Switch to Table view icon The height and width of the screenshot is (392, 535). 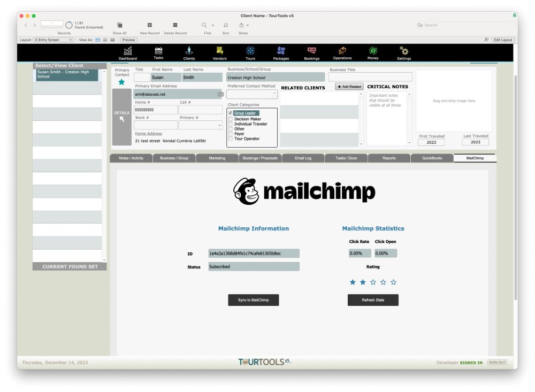click(112, 40)
